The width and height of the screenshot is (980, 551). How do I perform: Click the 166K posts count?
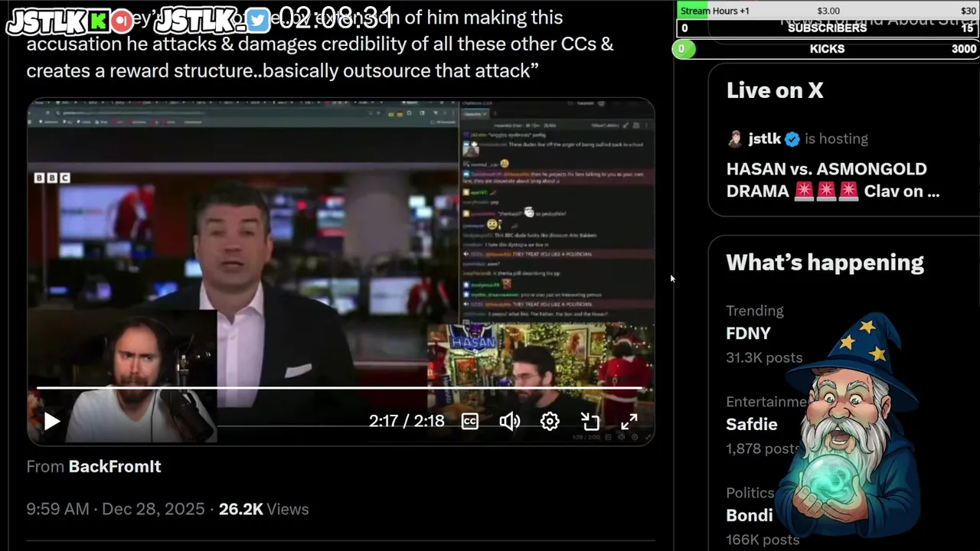pyautogui.click(x=763, y=540)
